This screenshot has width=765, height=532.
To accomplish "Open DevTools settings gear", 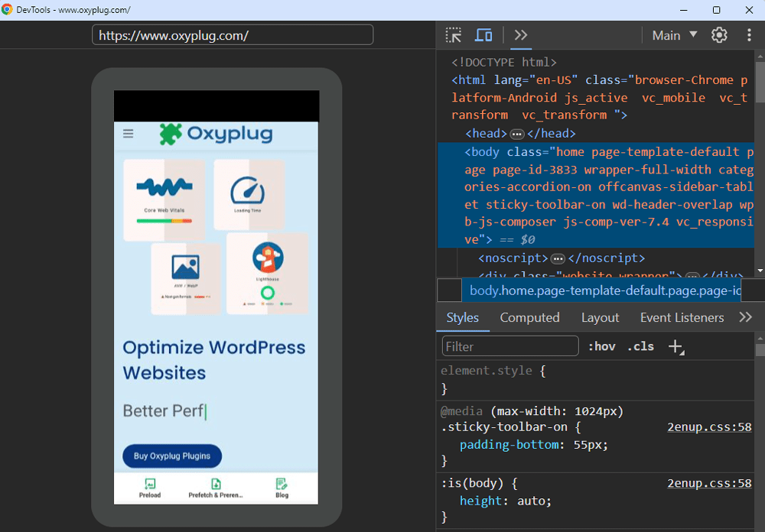I will [719, 35].
